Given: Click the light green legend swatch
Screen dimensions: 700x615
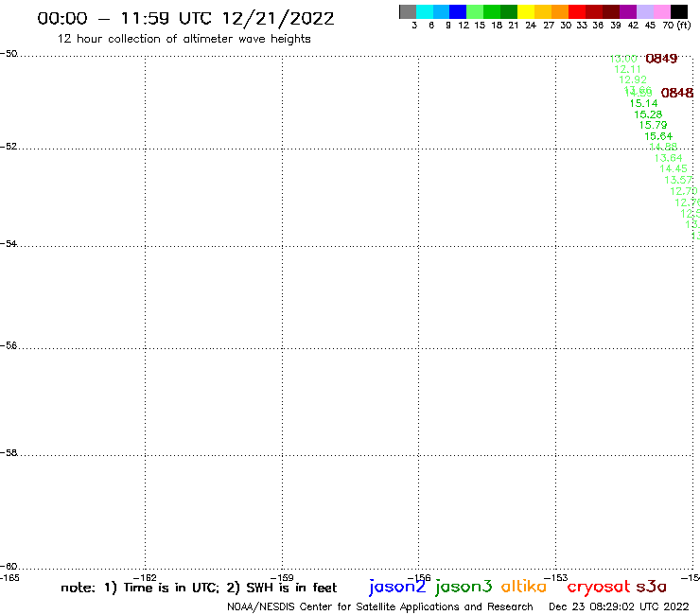Looking at the screenshot, I should coord(475,11).
